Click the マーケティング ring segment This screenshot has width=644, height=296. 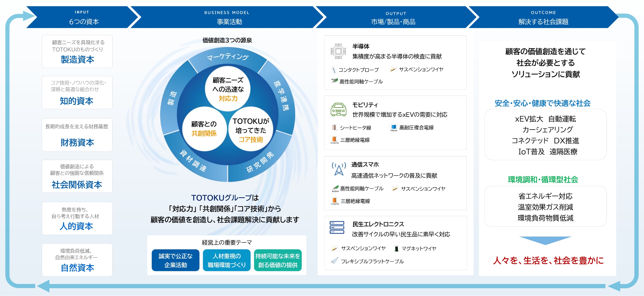coord(228,57)
